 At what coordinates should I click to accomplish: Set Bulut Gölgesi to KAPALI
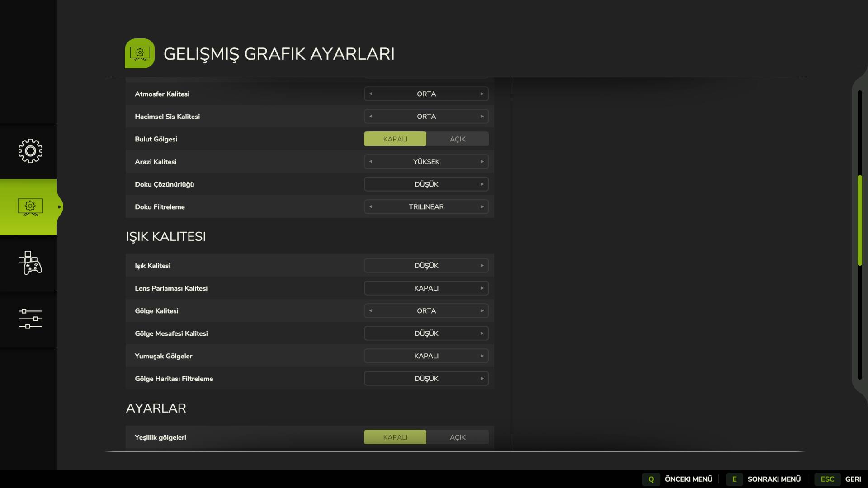coord(395,139)
